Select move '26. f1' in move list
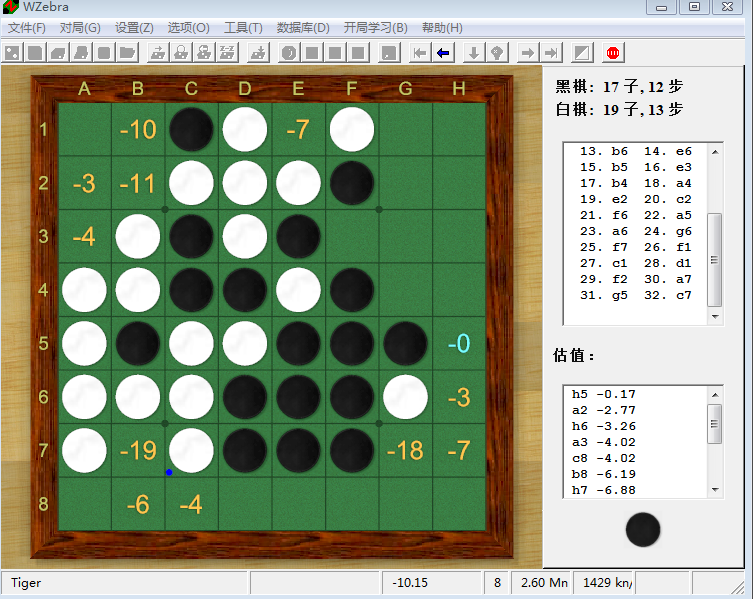The width and height of the screenshot is (753, 599). point(668,247)
